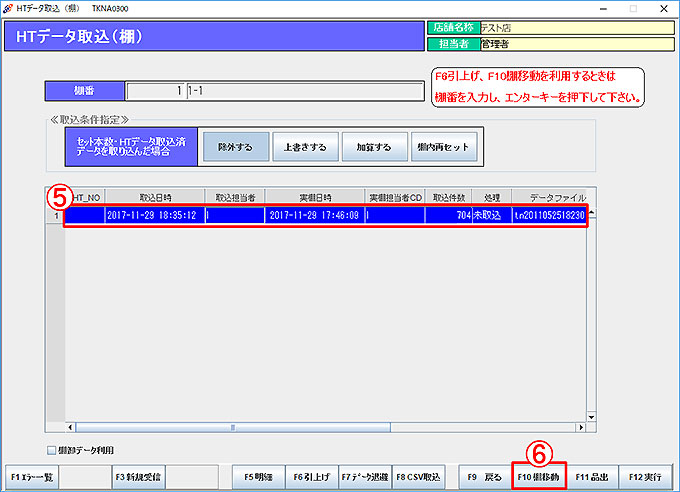Choose the 上書きする option
The image size is (680, 492).
pyautogui.click(x=304, y=146)
